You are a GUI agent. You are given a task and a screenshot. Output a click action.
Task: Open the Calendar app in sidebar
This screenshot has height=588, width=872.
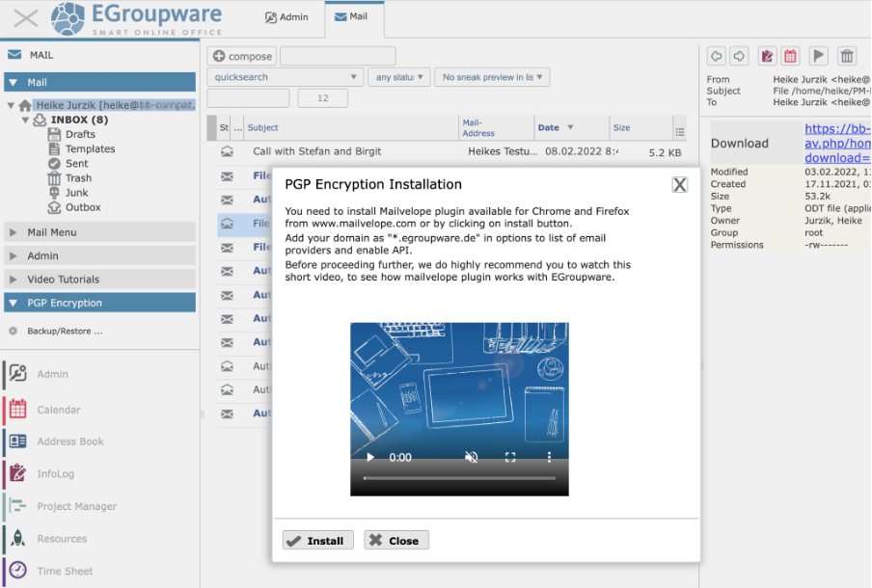click(58, 410)
